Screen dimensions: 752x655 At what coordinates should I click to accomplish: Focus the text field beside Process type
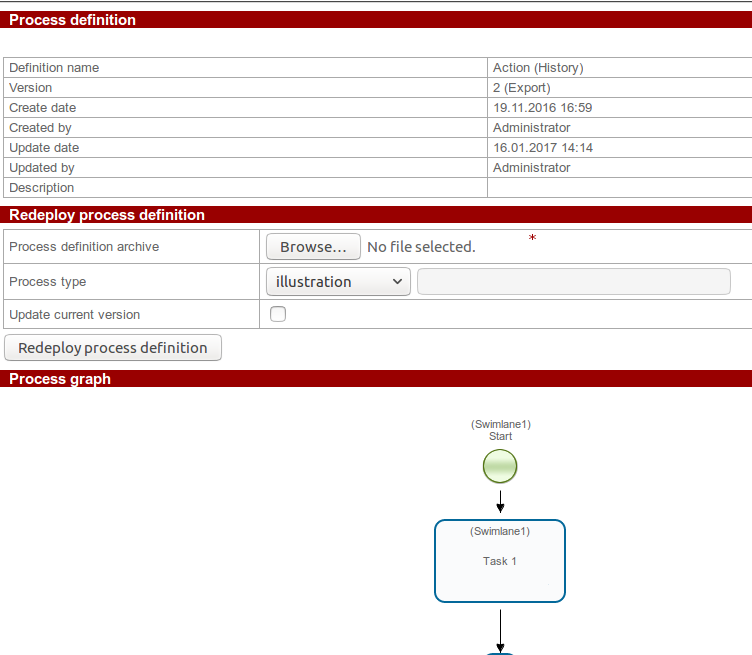click(x=573, y=282)
